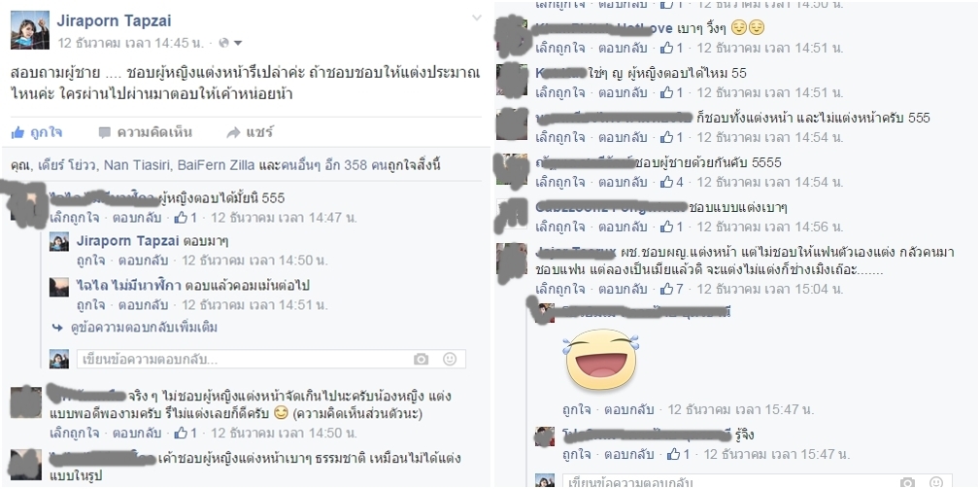
Task: Click the large laughing sticker in the replies
Action: [600, 360]
